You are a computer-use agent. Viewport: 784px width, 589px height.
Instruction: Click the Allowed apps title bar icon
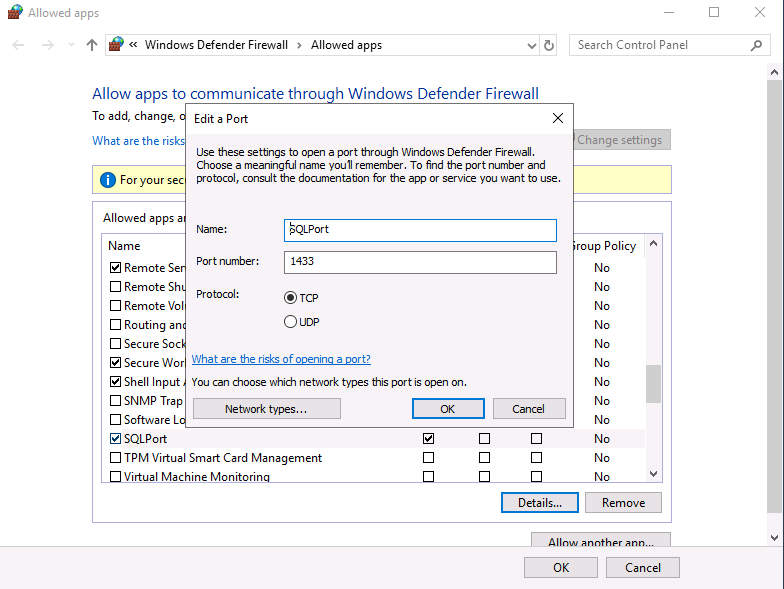(x=15, y=12)
